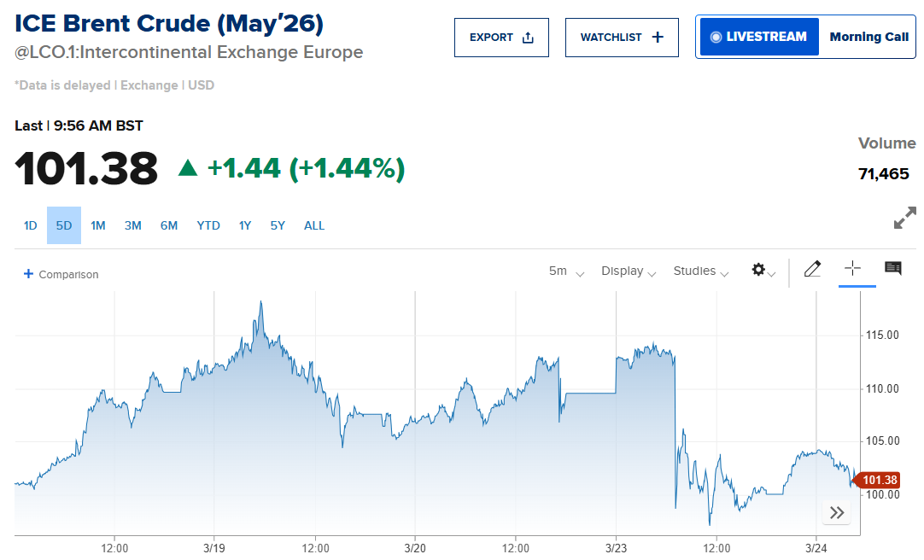The height and width of the screenshot is (560, 924).
Task: Open the Livestream player
Action: [758, 38]
